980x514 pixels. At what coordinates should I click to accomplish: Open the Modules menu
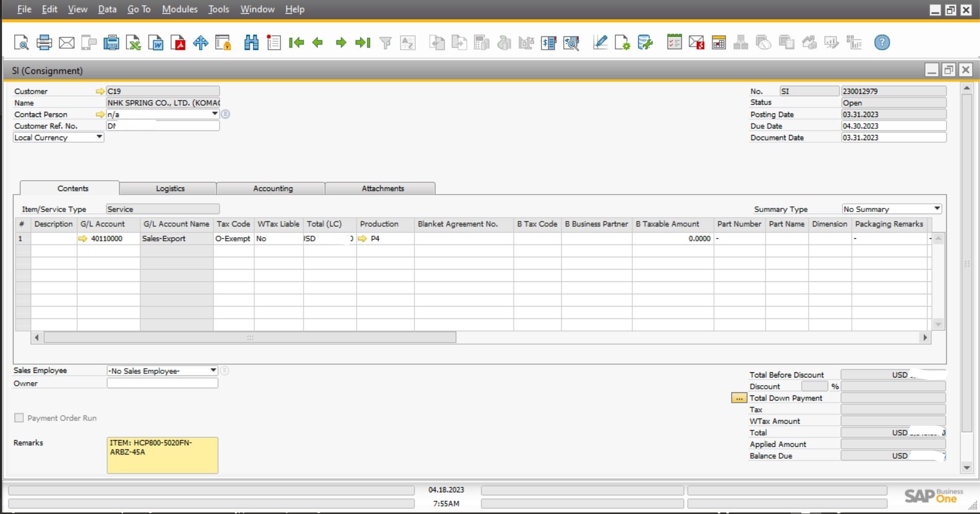[x=180, y=9]
